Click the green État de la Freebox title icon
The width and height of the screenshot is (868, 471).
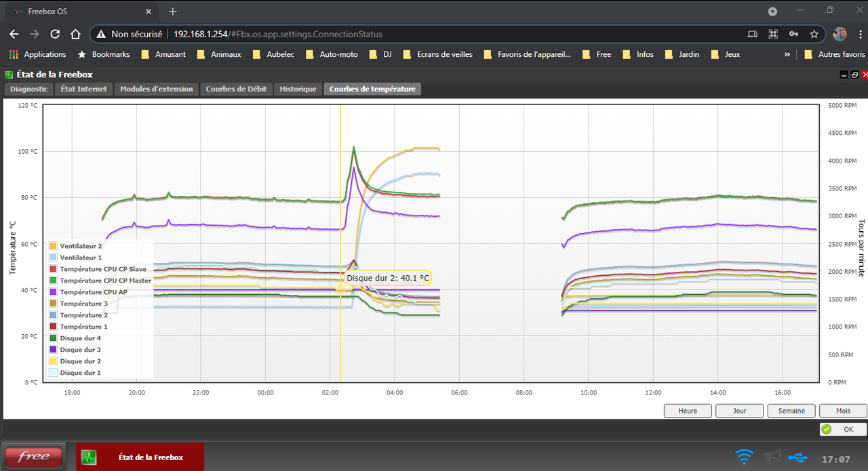coord(9,75)
